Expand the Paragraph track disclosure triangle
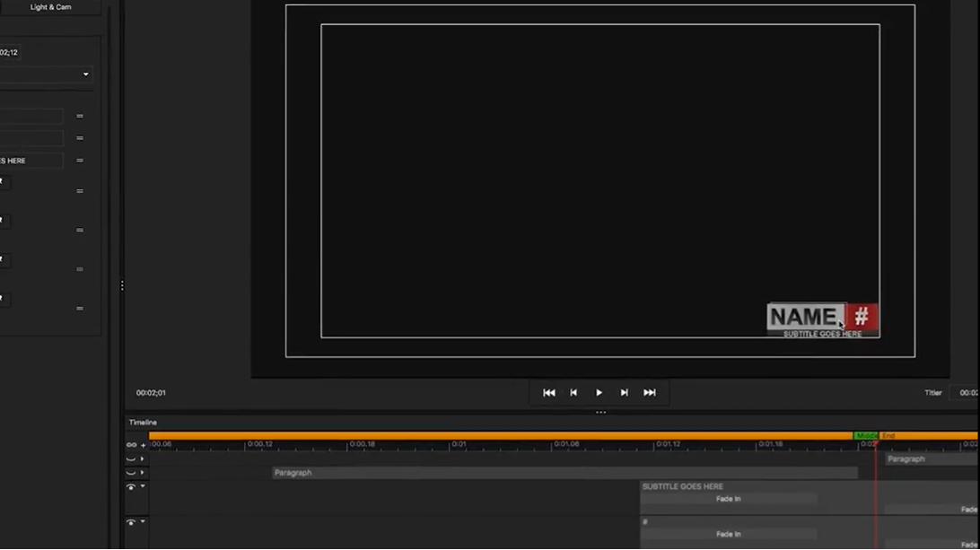The image size is (980, 550). coord(143,473)
